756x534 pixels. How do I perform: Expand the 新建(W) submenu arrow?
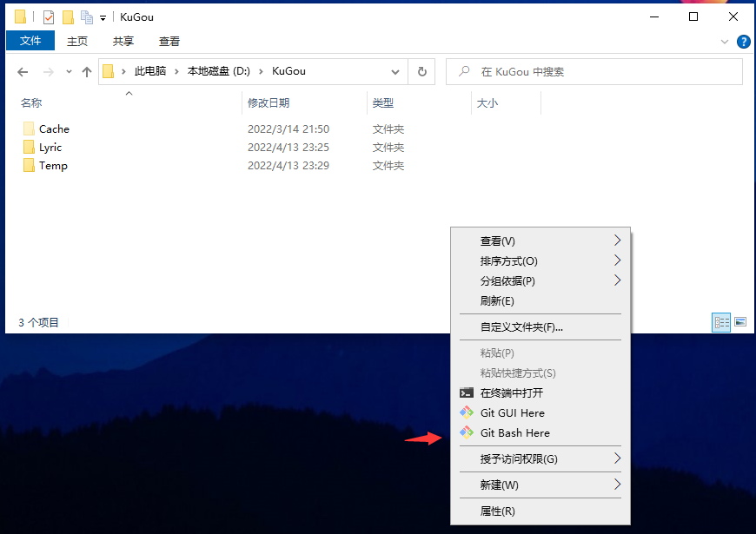(617, 485)
